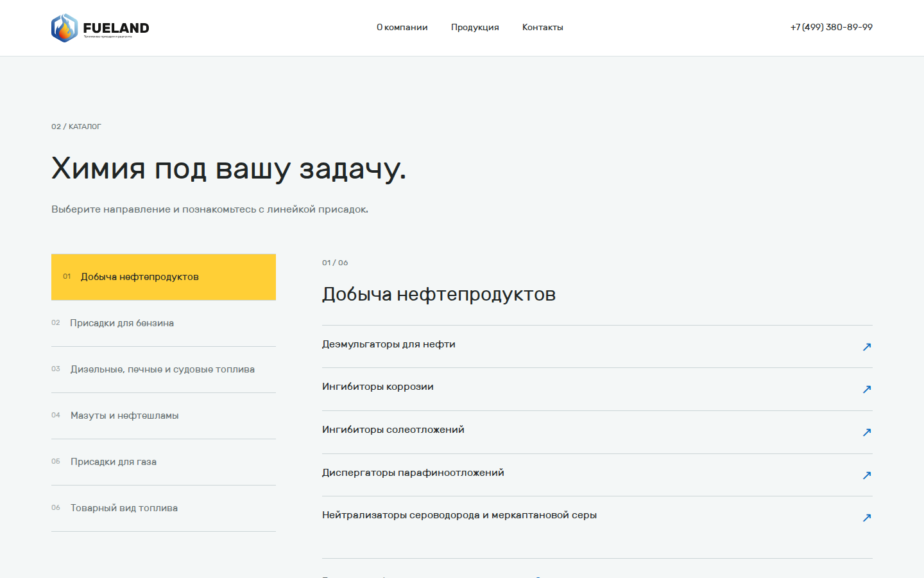Select the Мазуты и нефтешламы category
Viewport: 924px width, 578px height.
tap(164, 416)
